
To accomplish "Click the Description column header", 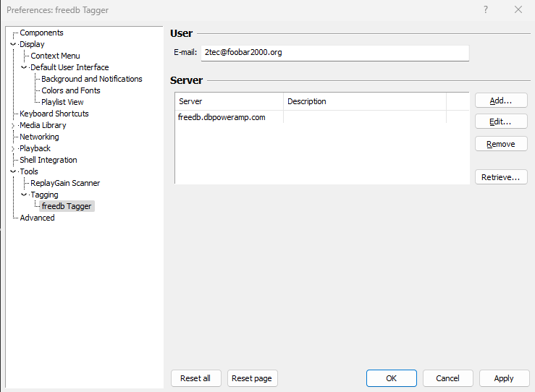I will [364, 101].
